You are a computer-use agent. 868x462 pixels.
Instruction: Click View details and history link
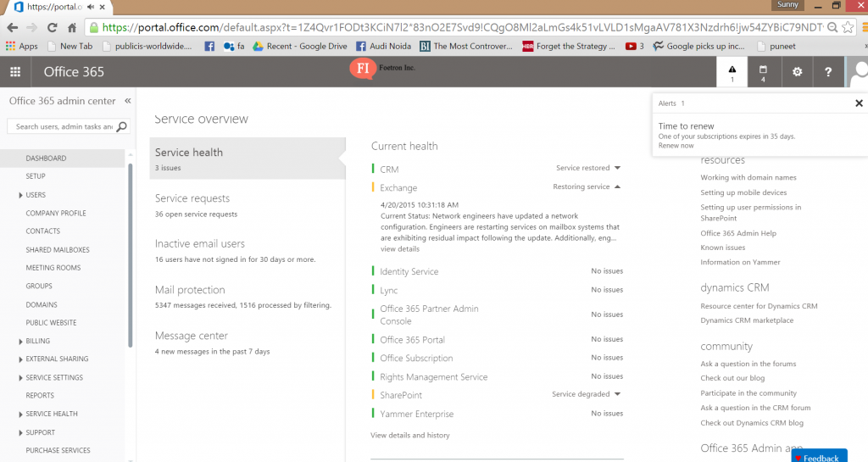(x=410, y=436)
